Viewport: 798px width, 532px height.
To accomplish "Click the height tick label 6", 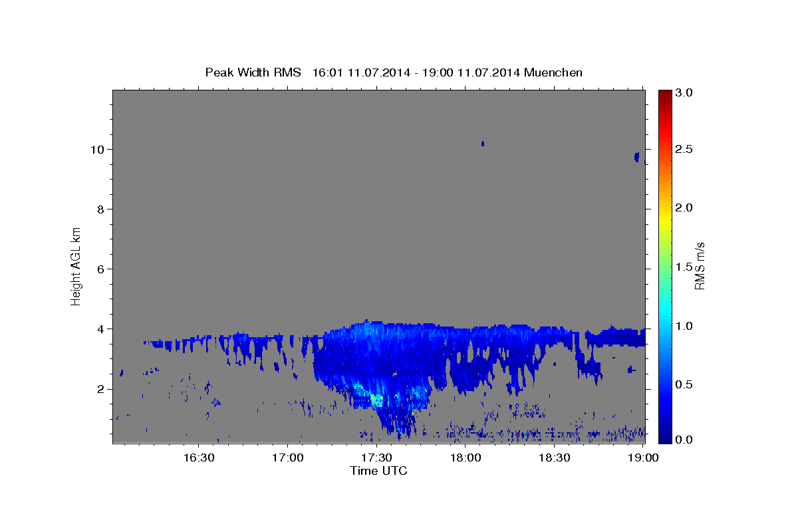I will click(100, 269).
